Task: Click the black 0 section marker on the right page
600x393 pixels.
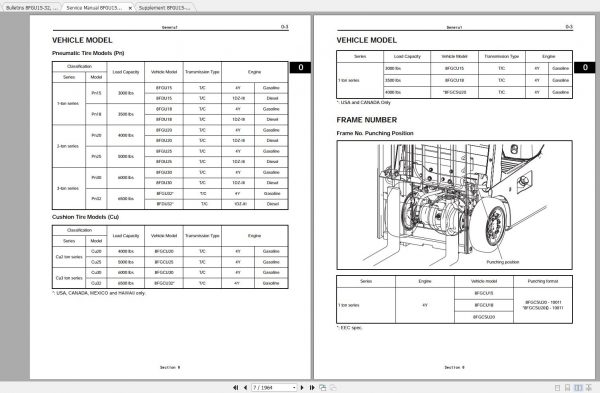Action: click(x=585, y=67)
